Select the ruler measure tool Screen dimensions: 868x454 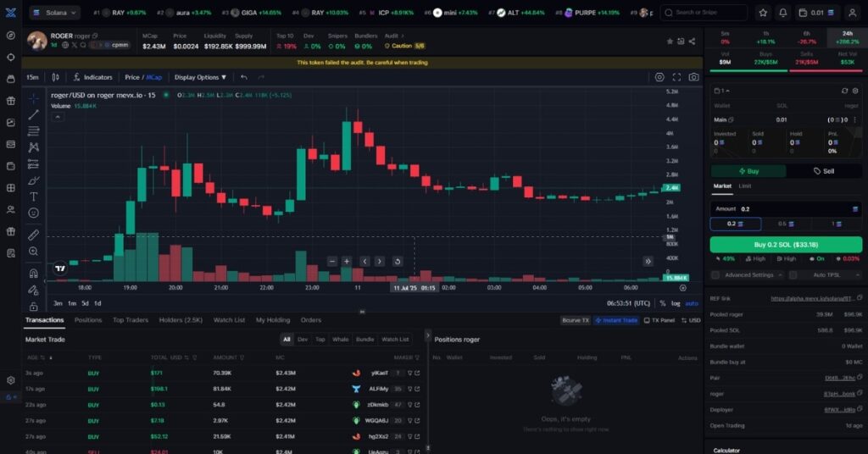(x=33, y=235)
